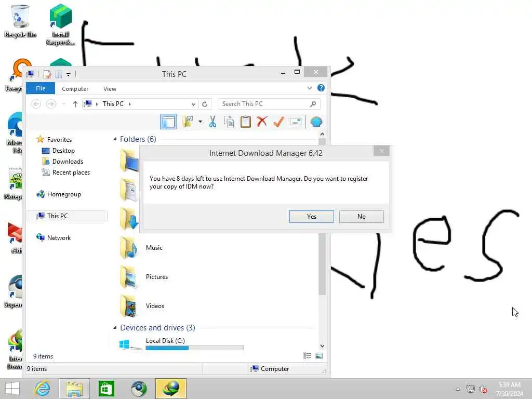Open Windows Store from taskbar
Viewport: 532px width, 399px height.
click(x=106, y=389)
